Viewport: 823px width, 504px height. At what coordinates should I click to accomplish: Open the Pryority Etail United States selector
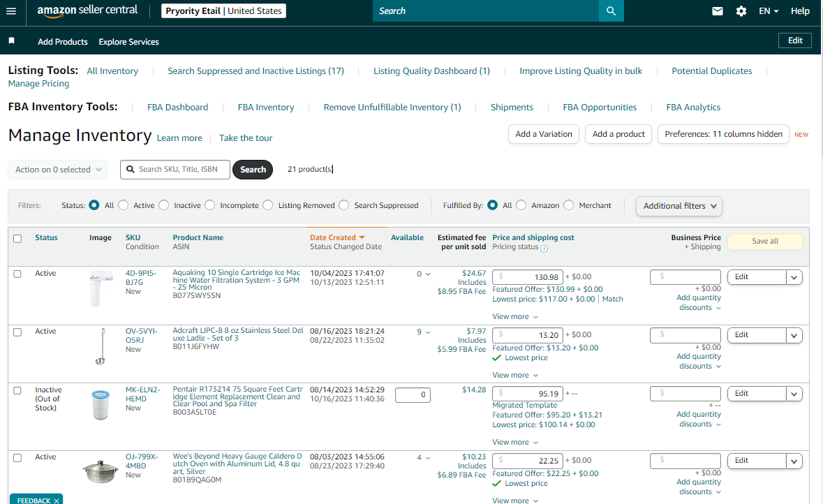[x=223, y=11]
